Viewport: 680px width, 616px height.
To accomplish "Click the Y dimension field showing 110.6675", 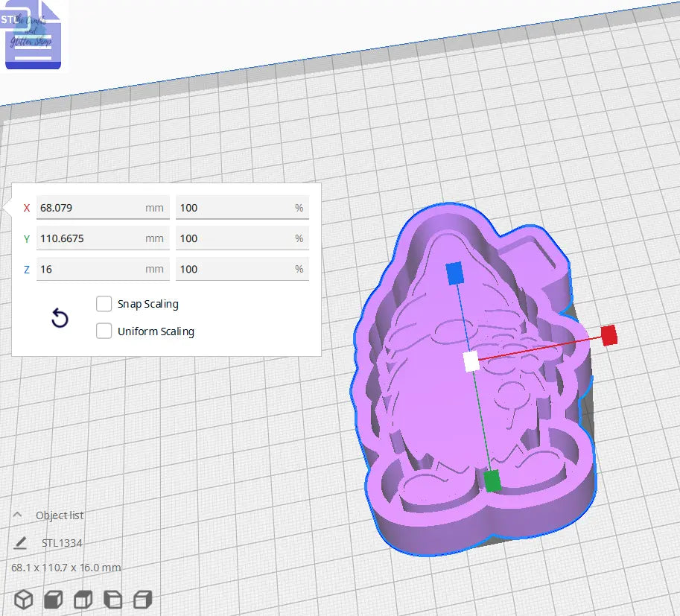I will pyautogui.click(x=103, y=238).
